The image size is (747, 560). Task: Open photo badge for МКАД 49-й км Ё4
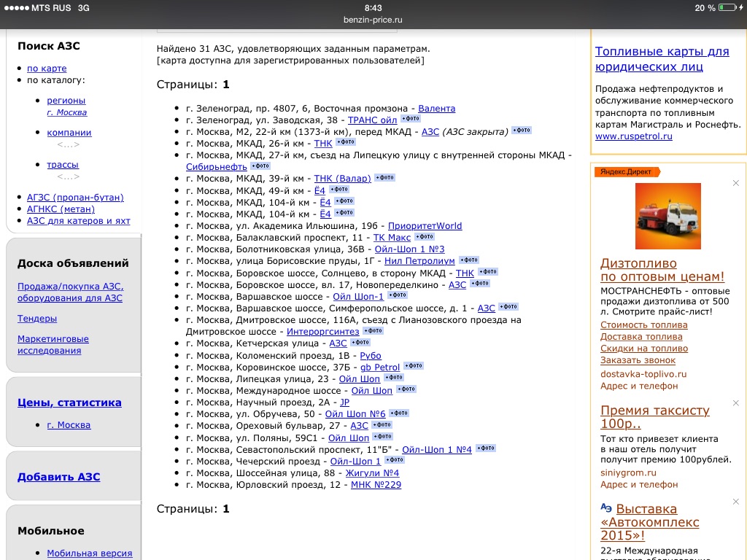pyautogui.click(x=338, y=190)
